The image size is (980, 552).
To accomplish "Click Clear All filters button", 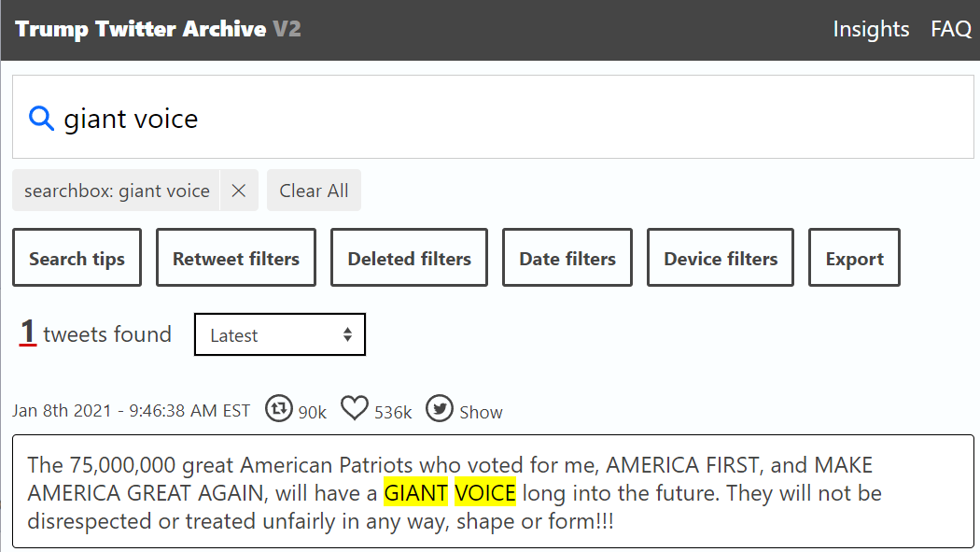I will [x=314, y=190].
